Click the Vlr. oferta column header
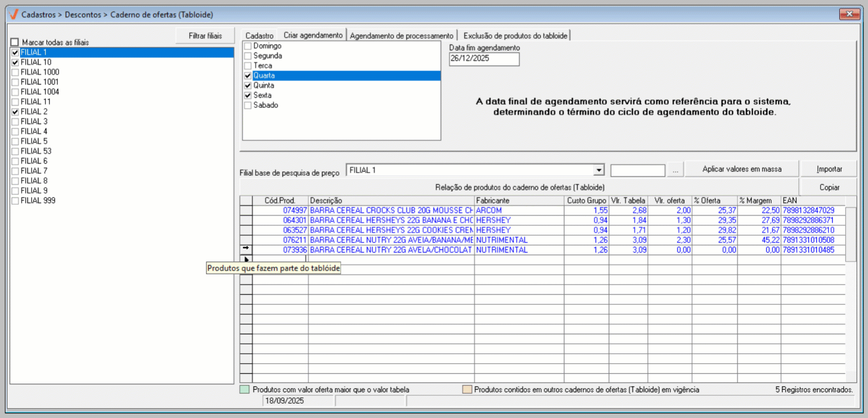 click(x=669, y=201)
